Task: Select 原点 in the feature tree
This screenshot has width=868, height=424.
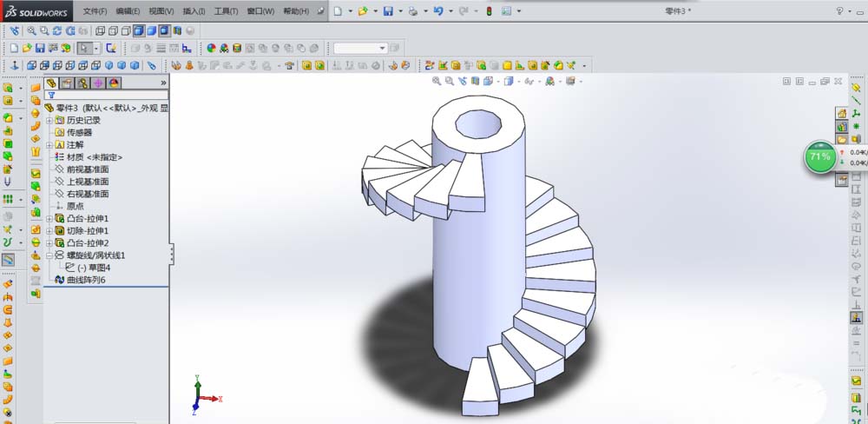Action: coord(75,206)
